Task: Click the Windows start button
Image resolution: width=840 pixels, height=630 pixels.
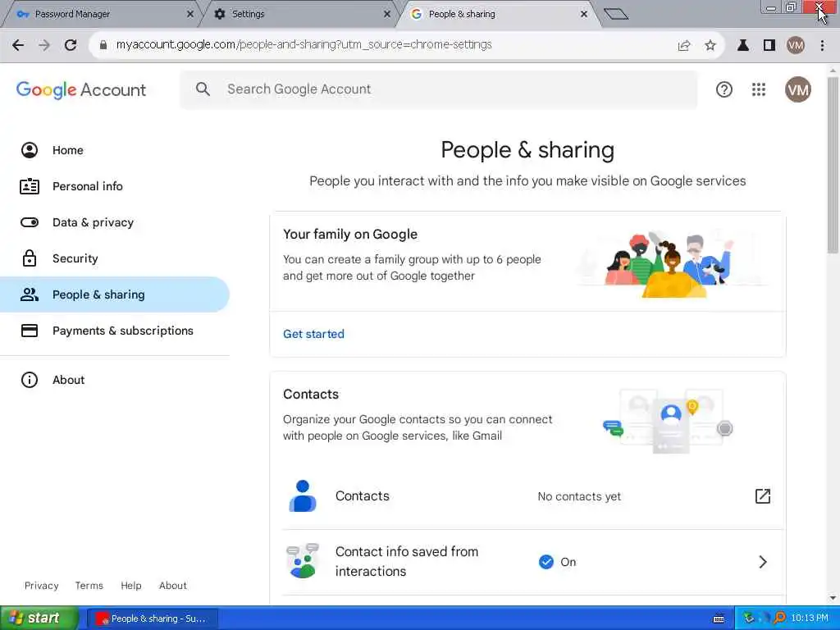Action: pos(39,619)
